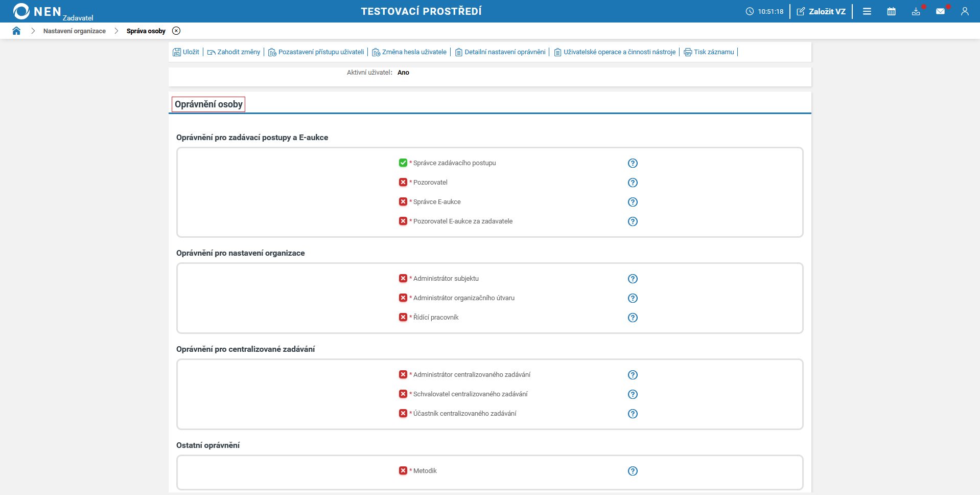Enable the Pozorovatel permission
The height and width of the screenshot is (495, 980).
(403, 182)
